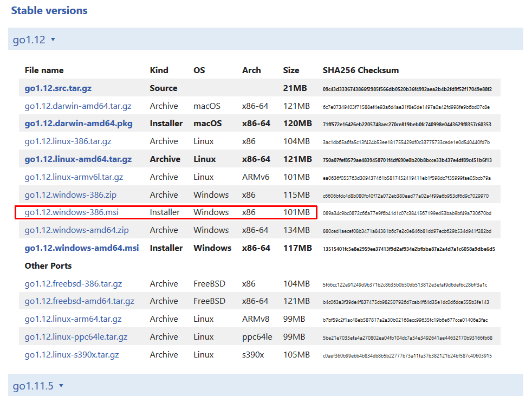Select checksum of go1.12.windows-amd64.msi
Image resolution: width=532 pixels, height=409 pixels.
(x=409, y=249)
